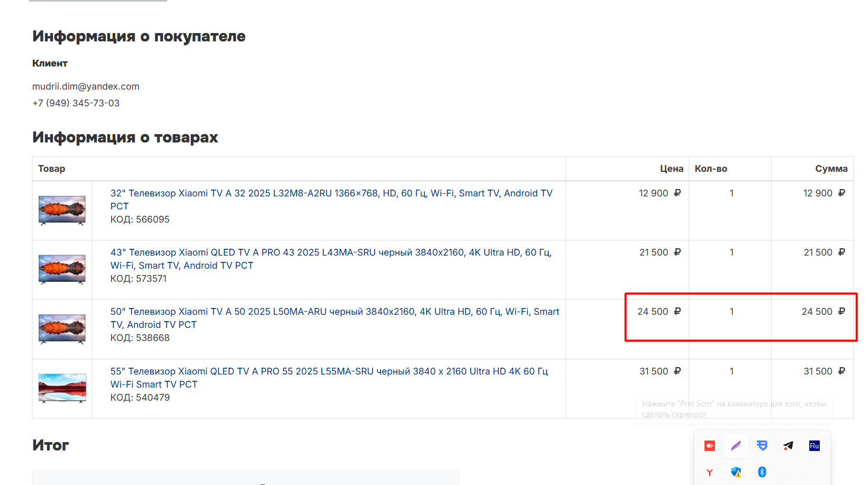Open Windows Security tray icon with warning
The width and height of the screenshot is (868, 485).
[x=736, y=472]
